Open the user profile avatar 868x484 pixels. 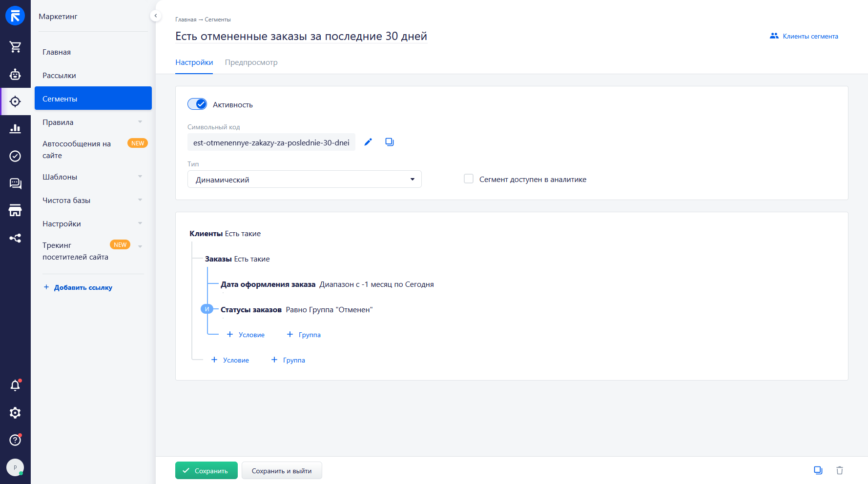coord(15,467)
